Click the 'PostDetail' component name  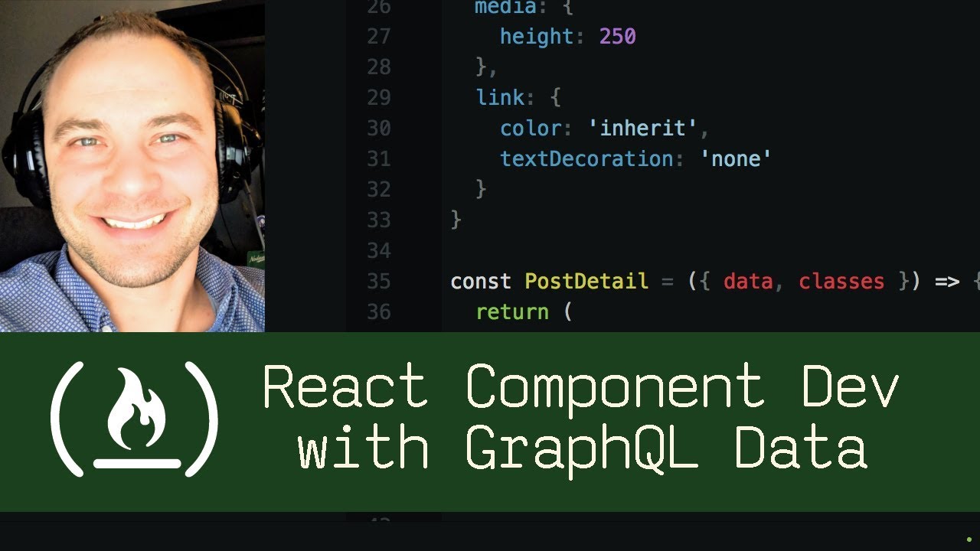coord(586,281)
